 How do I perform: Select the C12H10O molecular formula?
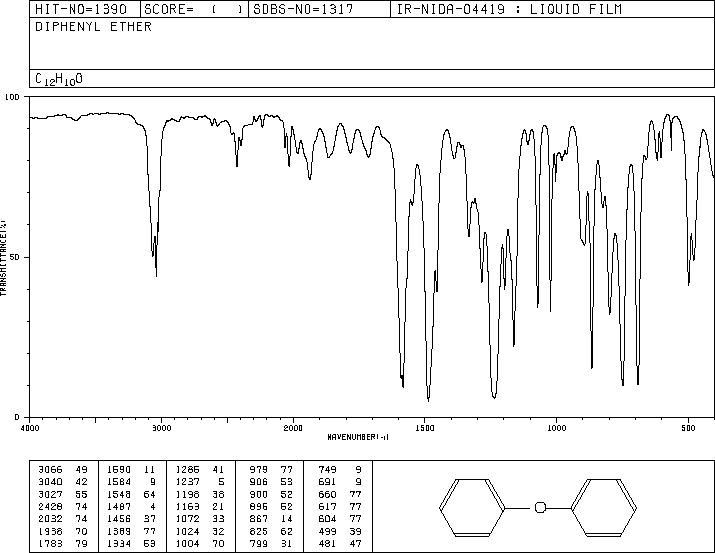coord(59,79)
